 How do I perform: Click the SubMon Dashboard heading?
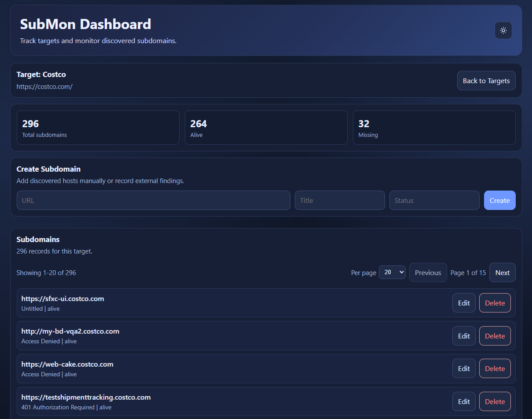(86, 24)
